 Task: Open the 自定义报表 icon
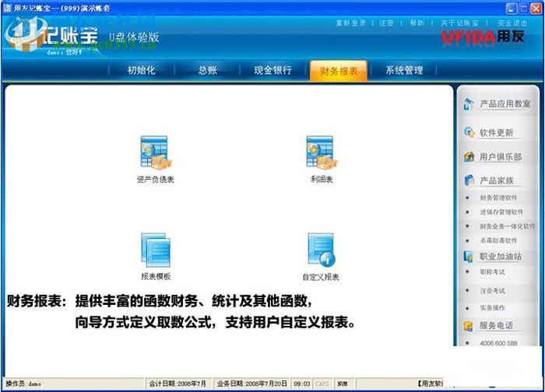tap(321, 250)
